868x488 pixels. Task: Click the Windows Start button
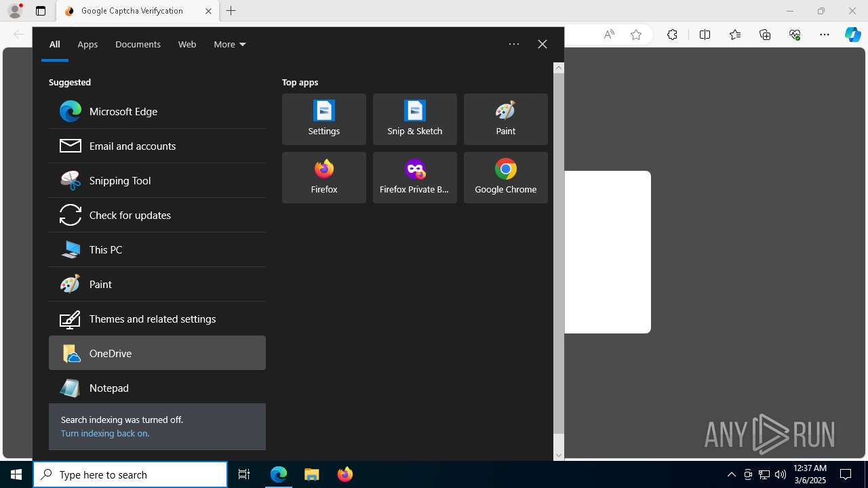coord(16,474)
